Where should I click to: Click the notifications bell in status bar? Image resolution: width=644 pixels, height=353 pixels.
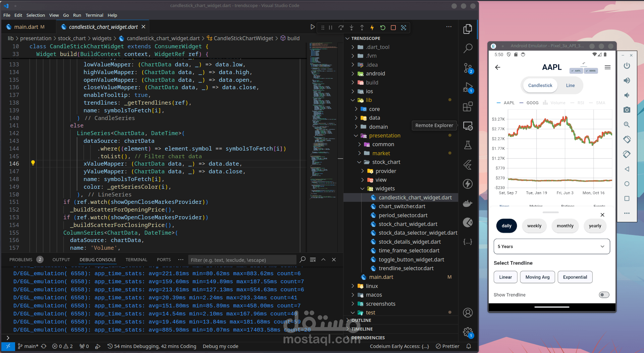coord(469,346)
